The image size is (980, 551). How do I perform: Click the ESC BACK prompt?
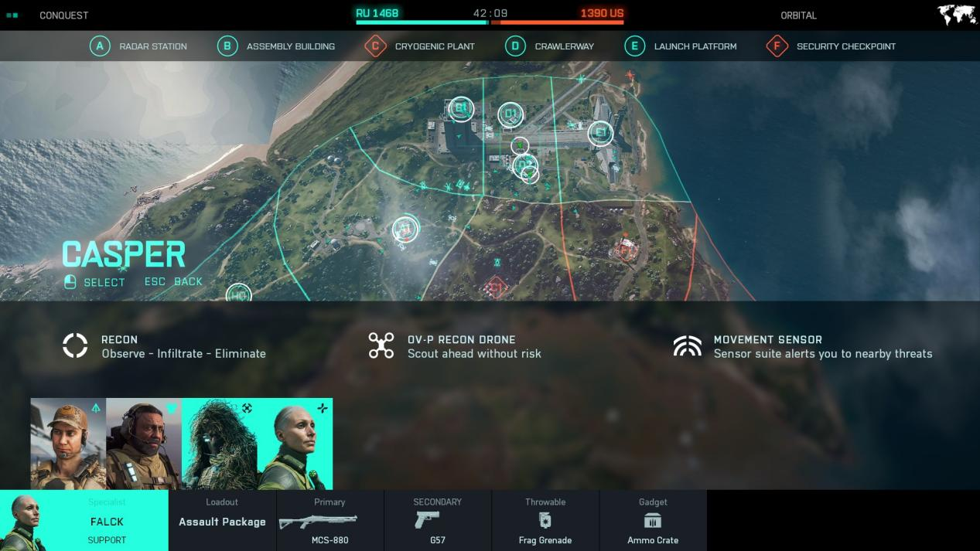point(173,281)
